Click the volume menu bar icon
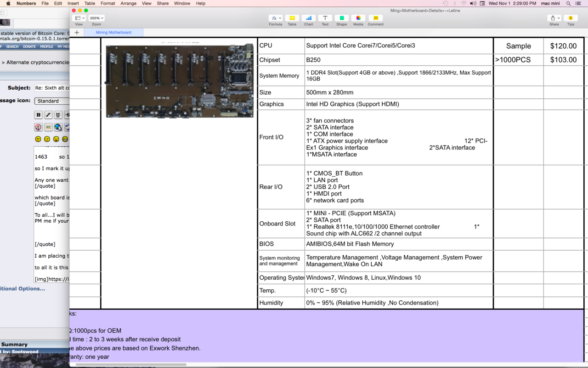 tap(473, 3)
